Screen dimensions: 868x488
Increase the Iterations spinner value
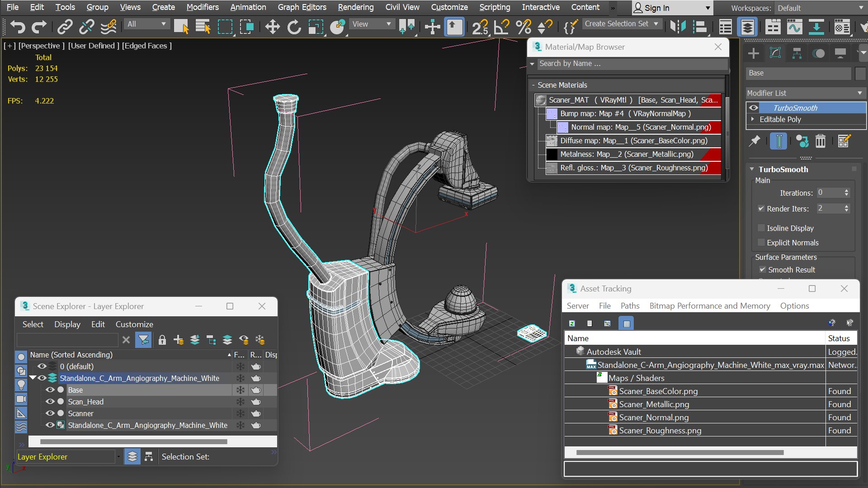tap(847, 190)
